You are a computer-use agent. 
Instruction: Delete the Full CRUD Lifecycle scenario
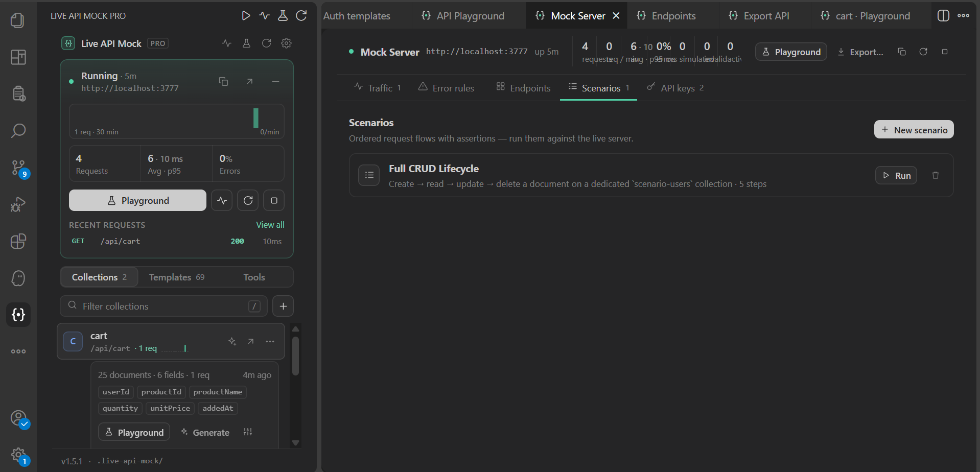(936, 175)
